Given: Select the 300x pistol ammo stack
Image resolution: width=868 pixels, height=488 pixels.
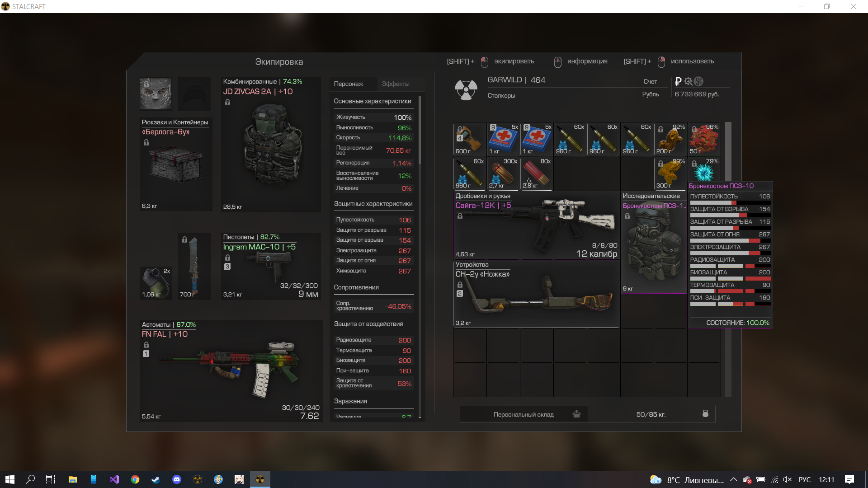Looking at the screenshot, I should point(503,174).
